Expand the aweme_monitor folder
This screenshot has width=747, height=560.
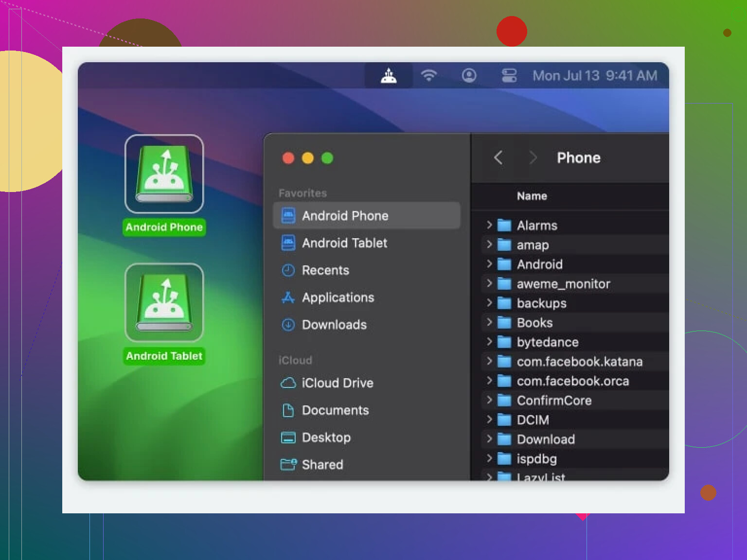pos(489,283)
